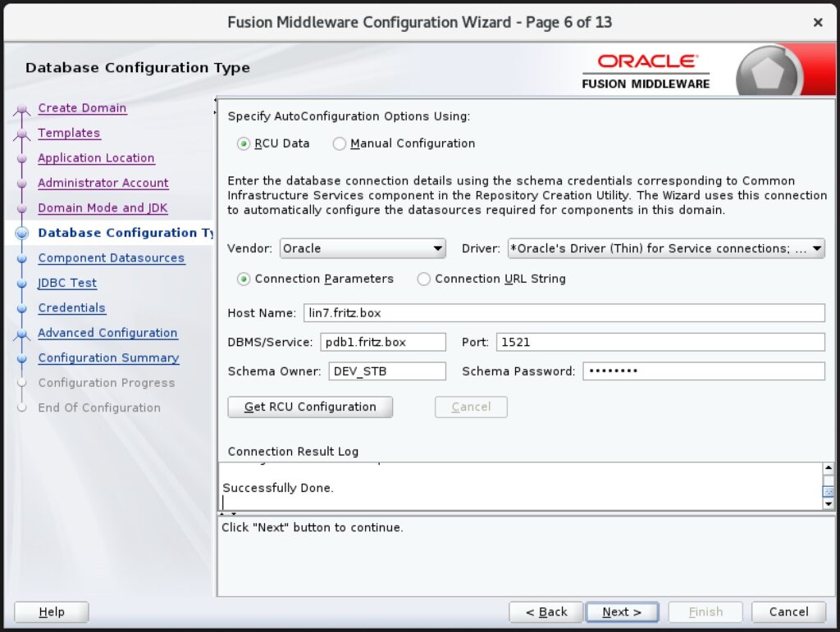Click the log scrollbar down arrow

(x=829, y=503)
